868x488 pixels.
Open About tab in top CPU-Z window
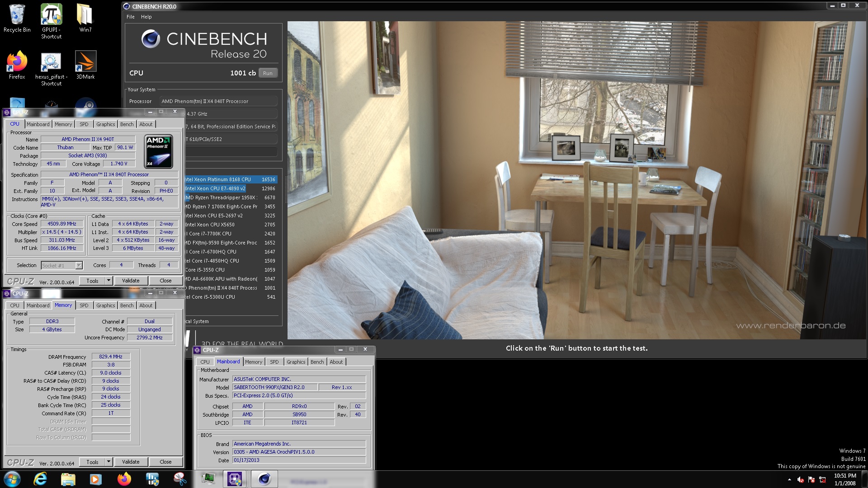point(146,124)
